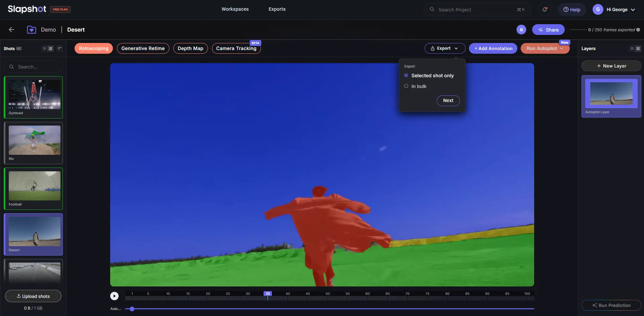Switch Shots panel to grid view

coord(51,48)
